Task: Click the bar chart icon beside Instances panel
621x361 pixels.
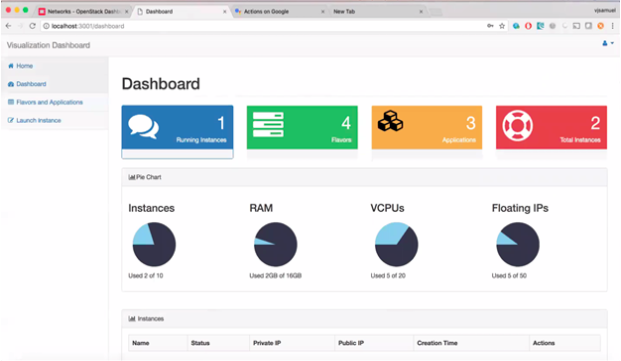Action: [x=132, y=319]
